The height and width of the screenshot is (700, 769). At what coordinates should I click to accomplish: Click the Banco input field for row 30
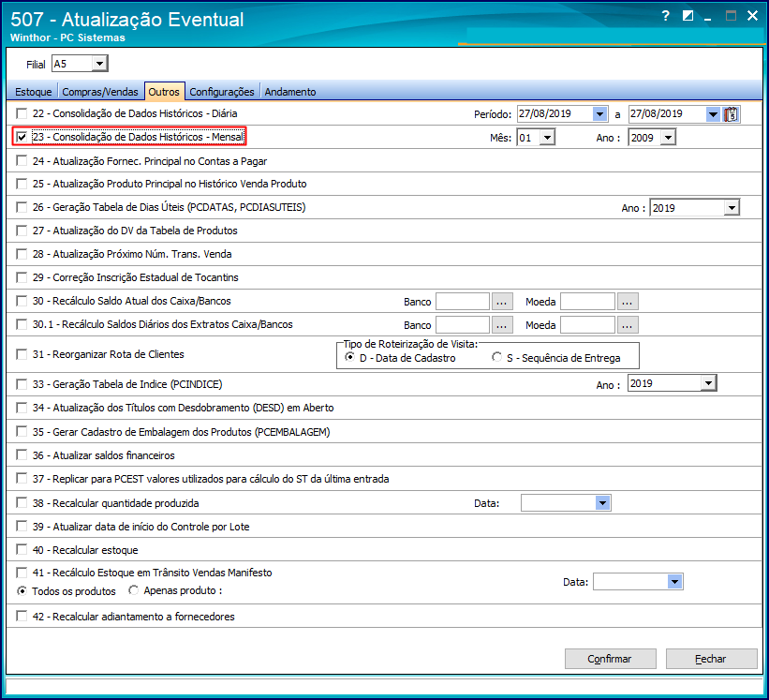[463, 301]
